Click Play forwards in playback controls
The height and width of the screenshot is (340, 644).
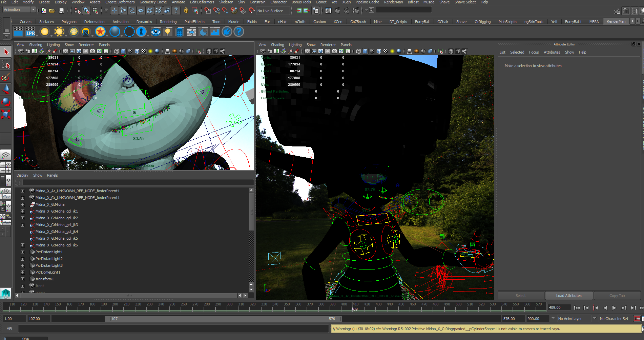pyautogui.click(x=614, y=308)
